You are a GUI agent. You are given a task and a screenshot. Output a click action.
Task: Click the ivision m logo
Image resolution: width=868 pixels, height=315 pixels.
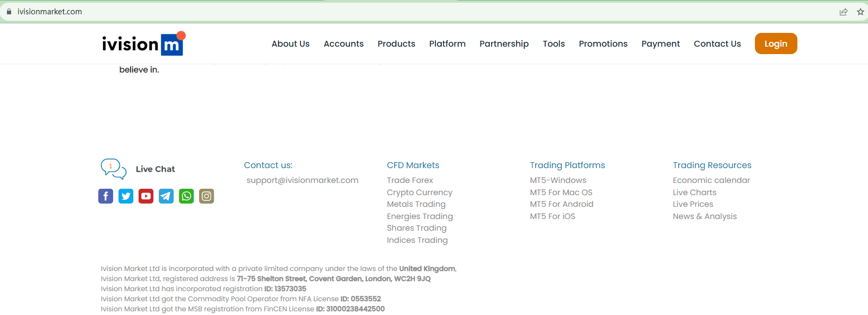pyautogui.click(x=143, y=43)
